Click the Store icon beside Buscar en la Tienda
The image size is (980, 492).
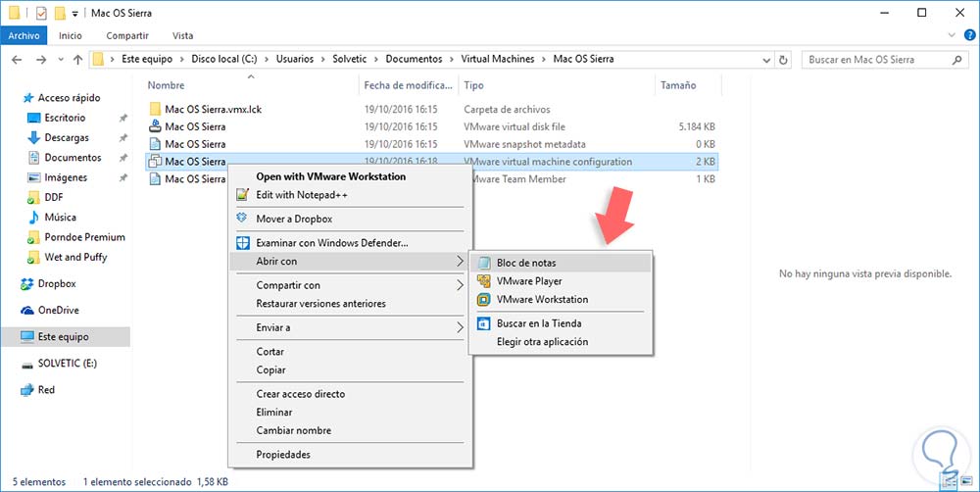pyautogui.click(x=483, y=323)
